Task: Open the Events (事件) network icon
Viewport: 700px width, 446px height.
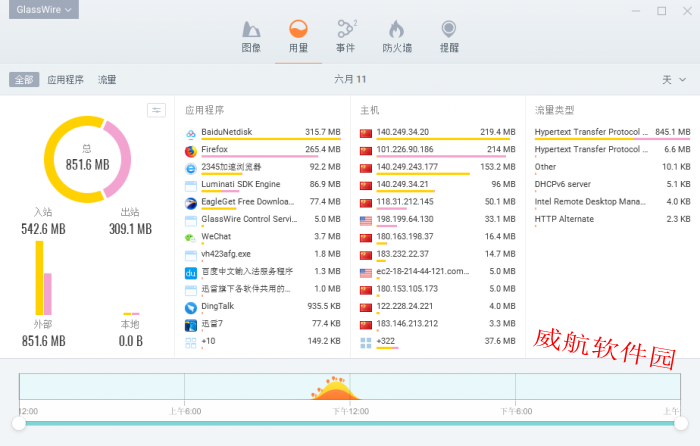Action: click(x=346, y=29)
